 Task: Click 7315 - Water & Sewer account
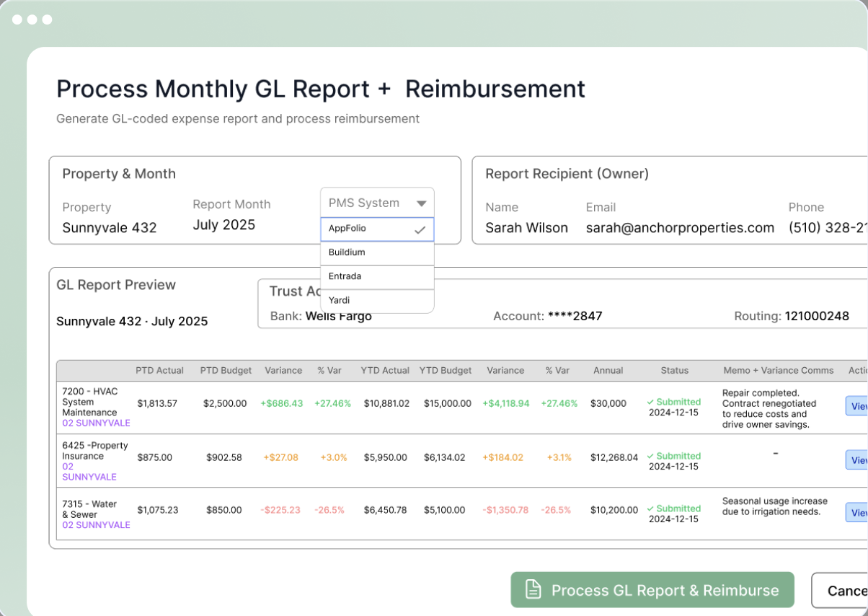(89, 509)
